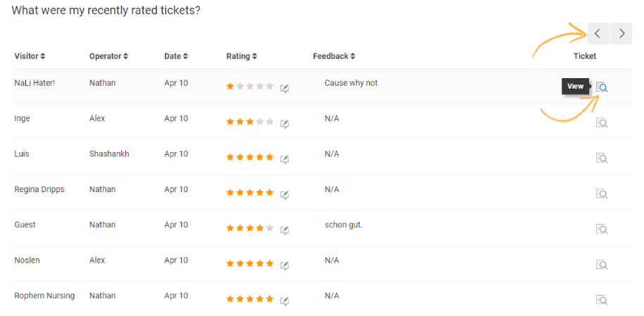Viewport: 644px width, 316px height.
Task: Click the star rating for Luis
Action: tap(250, 157)
